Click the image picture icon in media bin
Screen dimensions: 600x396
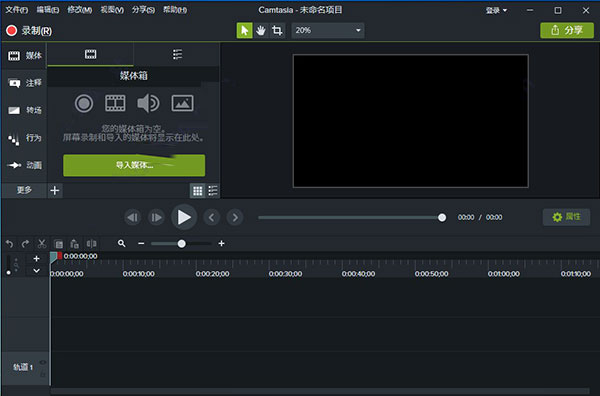pyautogui.click(x=182, y=103)
